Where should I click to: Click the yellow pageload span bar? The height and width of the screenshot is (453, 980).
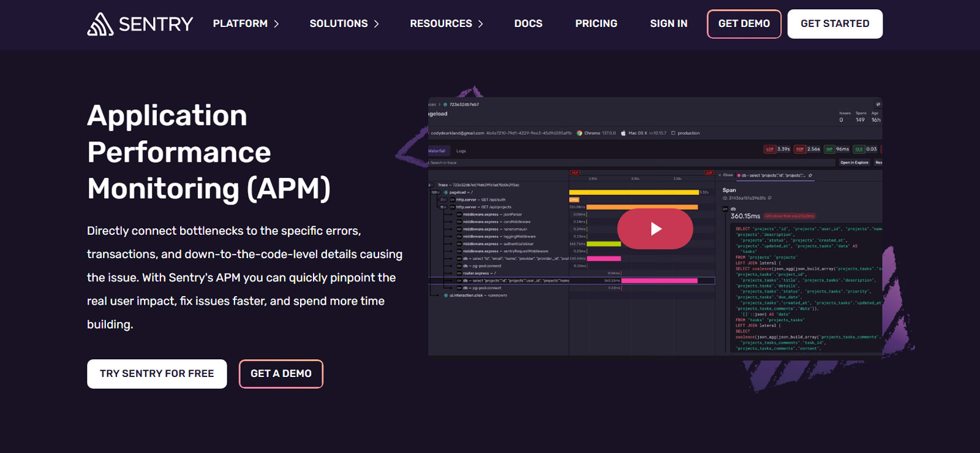coord(634,192)
